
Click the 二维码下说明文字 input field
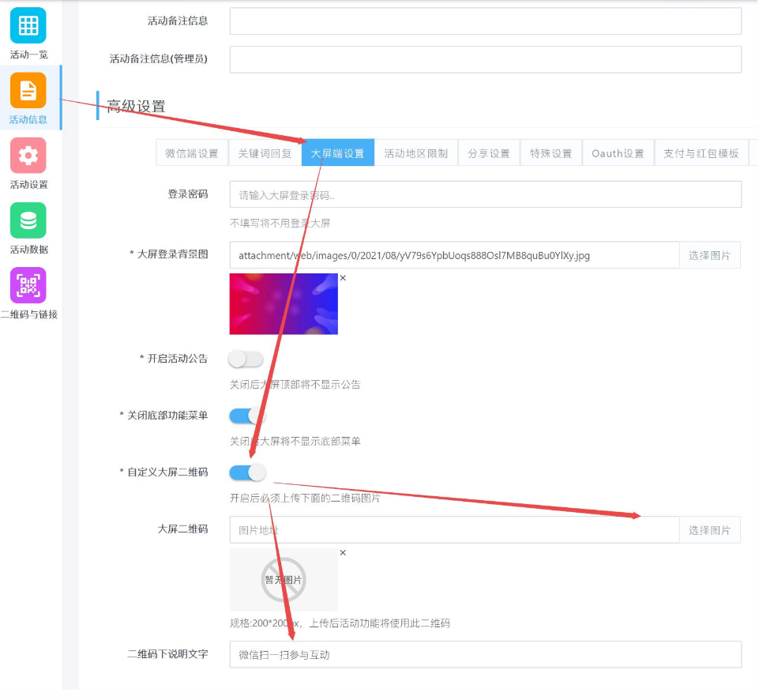[486, 654]
